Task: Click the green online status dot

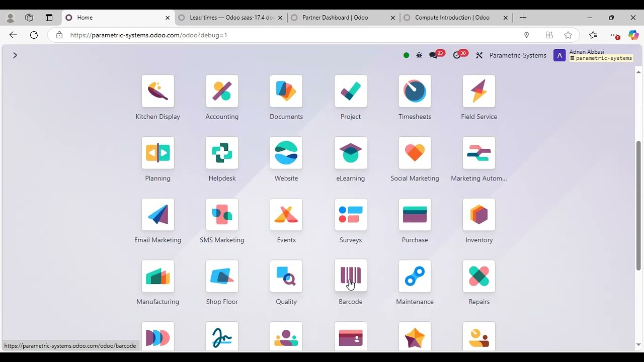Action: click(x=406, y=55)
